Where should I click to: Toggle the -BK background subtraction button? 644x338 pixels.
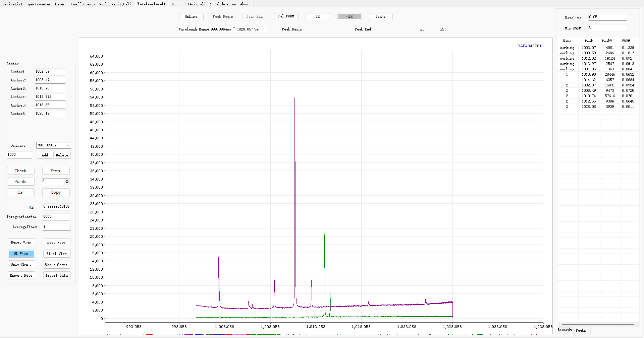click(x=350, y=16)
